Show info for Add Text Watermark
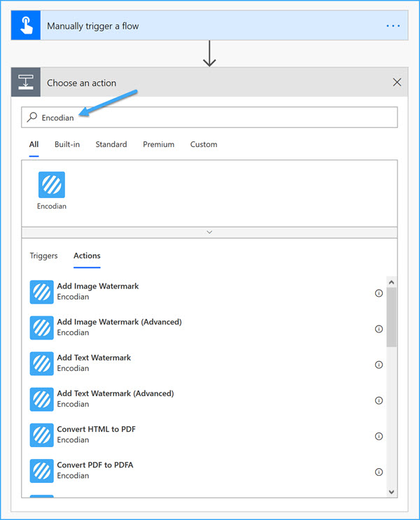Image resolution: width=420 pixels, height=520 pixels. pyautogui.click(x=379, y=365)
